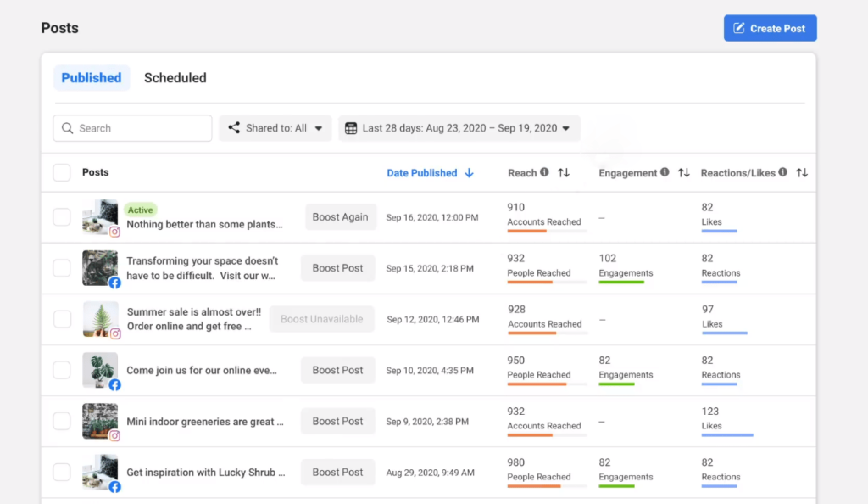
Task: Click Date Published sort arrow
Action: pyautogui.click(x=469, y=173)
